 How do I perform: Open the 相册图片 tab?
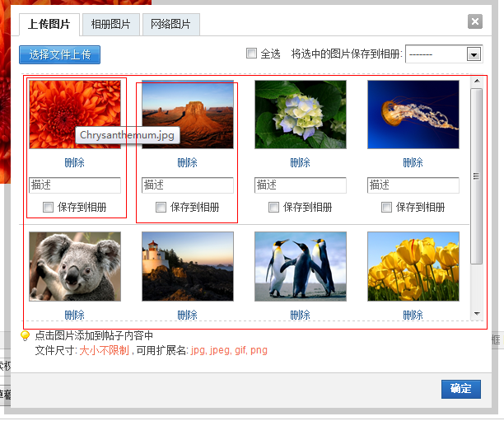click(111, 25)
